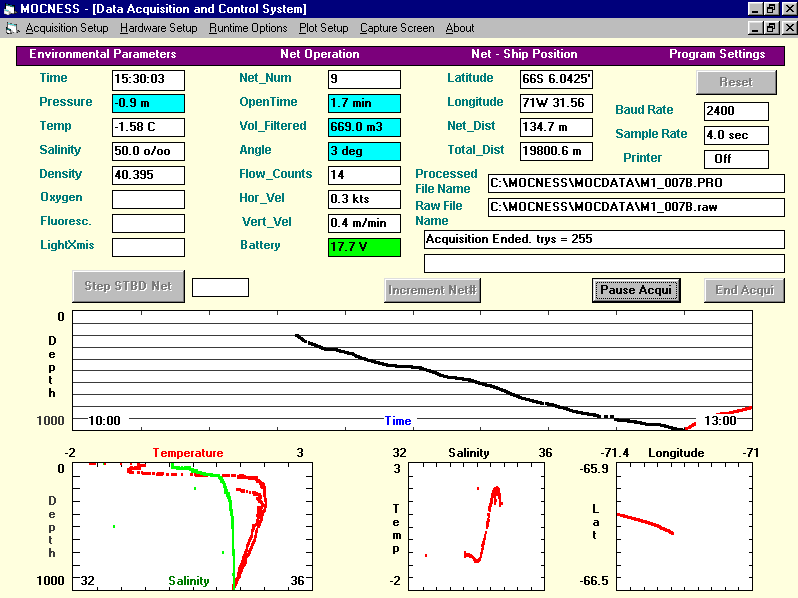Click the Environmental Parameters header

click(103, 54)
